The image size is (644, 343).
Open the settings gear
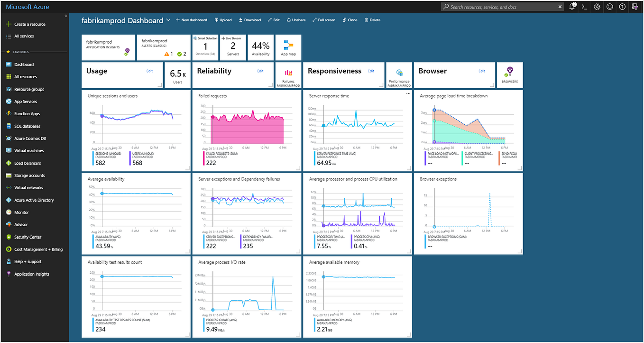pos(597,7)
